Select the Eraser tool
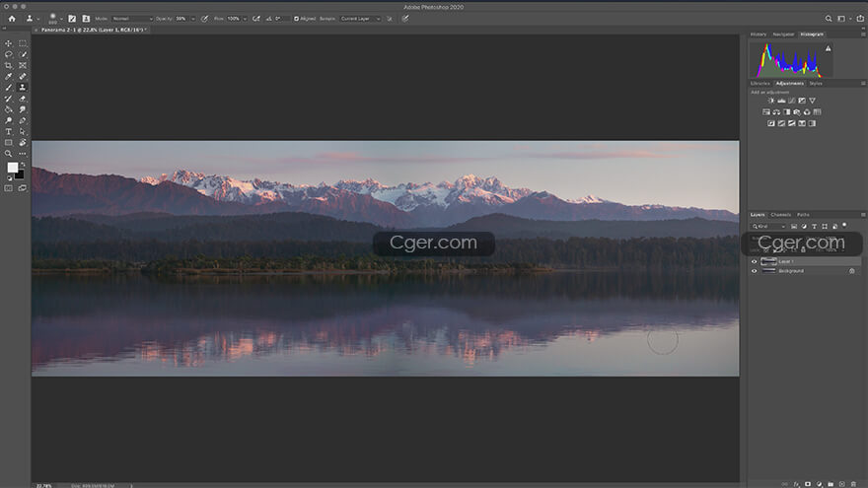 coord(23,99)
